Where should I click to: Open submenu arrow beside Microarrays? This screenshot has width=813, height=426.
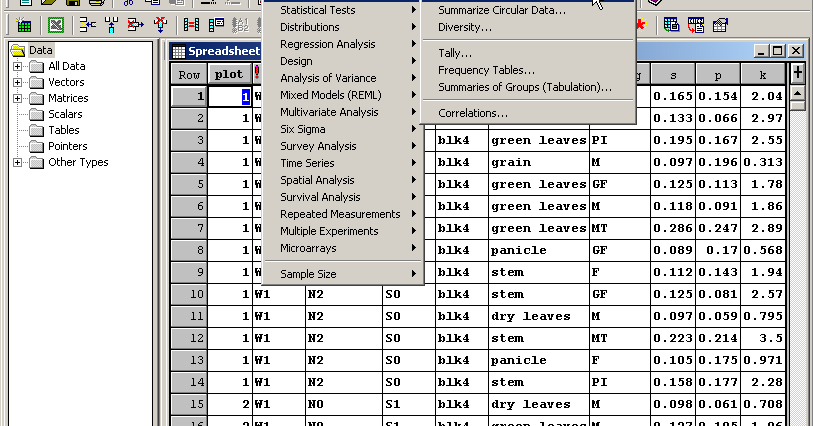pyautogui.click(x=414, y=248)
